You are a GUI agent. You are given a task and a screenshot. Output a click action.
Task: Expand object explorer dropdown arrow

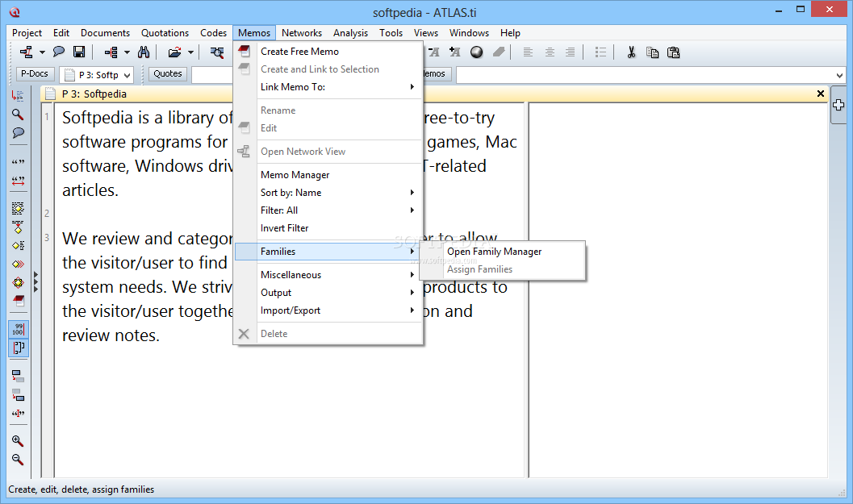coord(127,52)
